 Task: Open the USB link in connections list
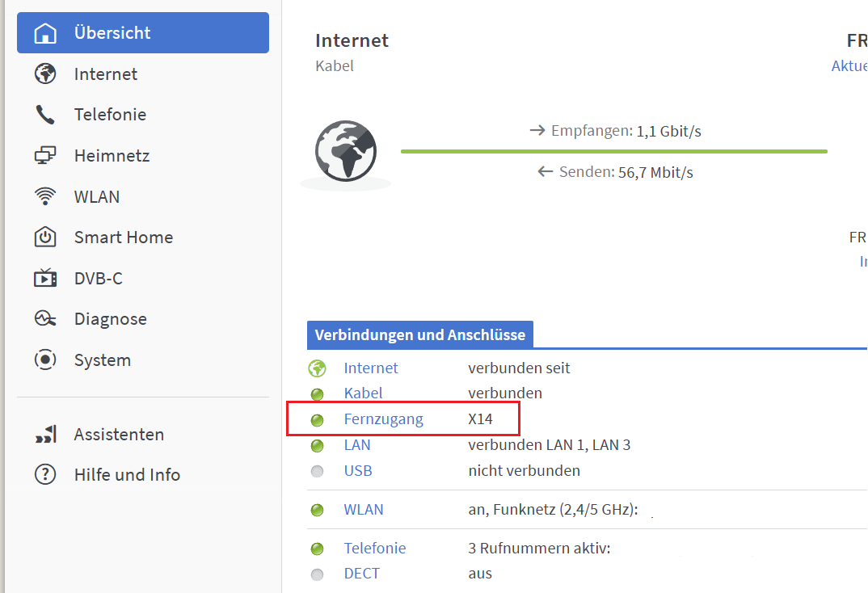pyautogui.click(x=358, y=470)
